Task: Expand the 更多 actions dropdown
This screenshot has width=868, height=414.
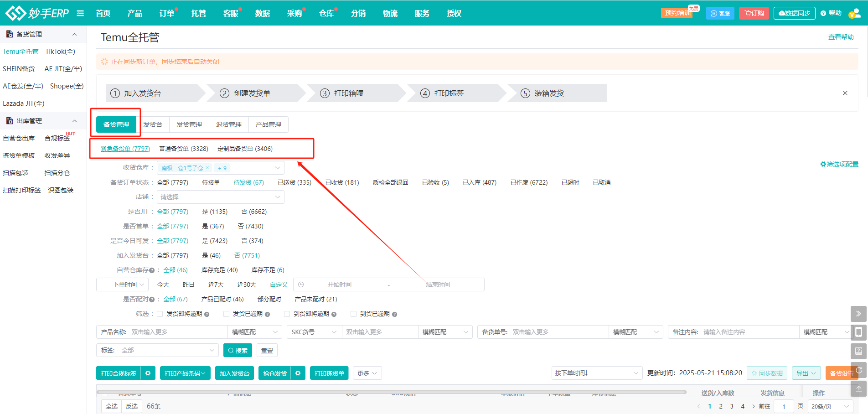Action: 367,373
